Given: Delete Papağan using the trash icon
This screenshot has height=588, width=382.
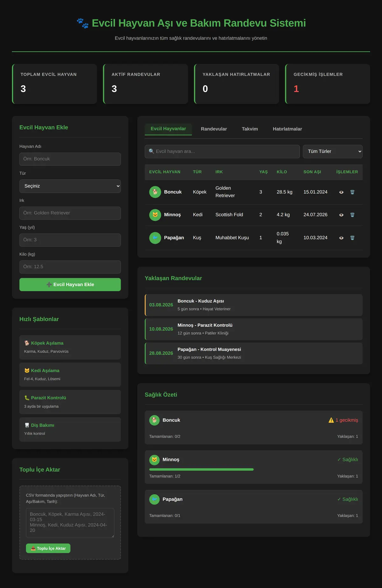Looking at the screenshot, I should [352, 238].
